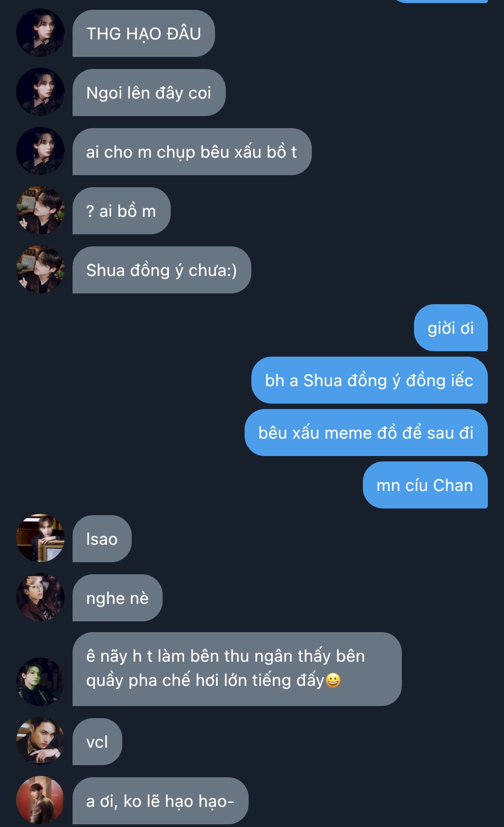
Task: Click the grinning emoji in long message
Action: tap(333, 681)
